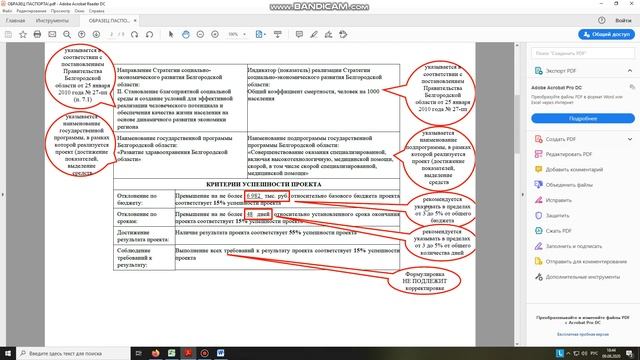Add a sticky note comment
The height and width of the screenshot is (360, 640).
click(x=299, y=35)
